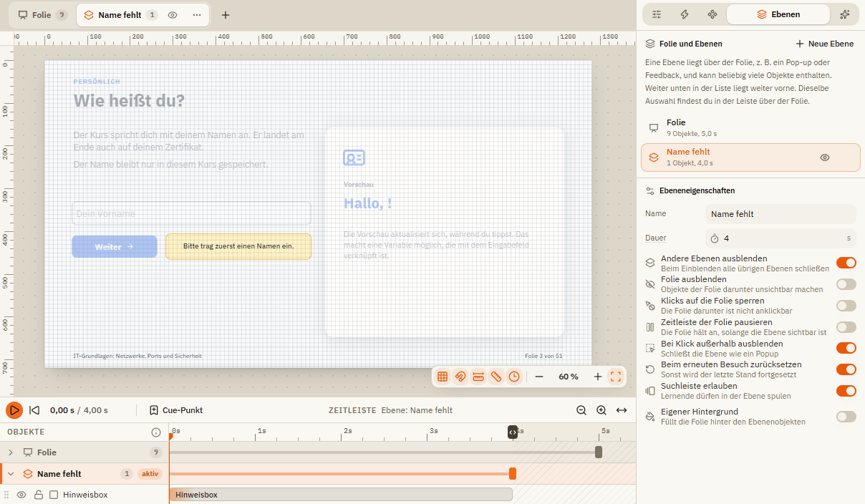Toggle the magnet snapping icon

[x=460, y=377]
